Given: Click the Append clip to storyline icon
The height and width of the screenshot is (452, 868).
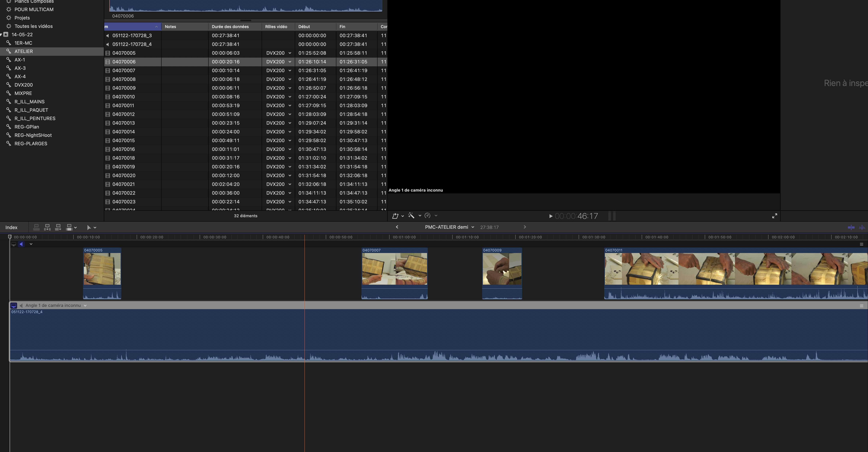Looking at the screenshot, I should click(x=58, y=227).
